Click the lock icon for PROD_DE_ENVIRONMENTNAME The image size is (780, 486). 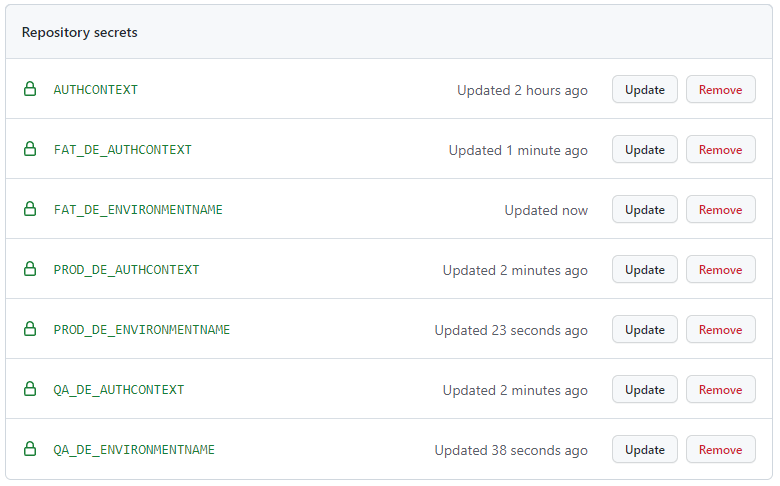coord(30,329)
